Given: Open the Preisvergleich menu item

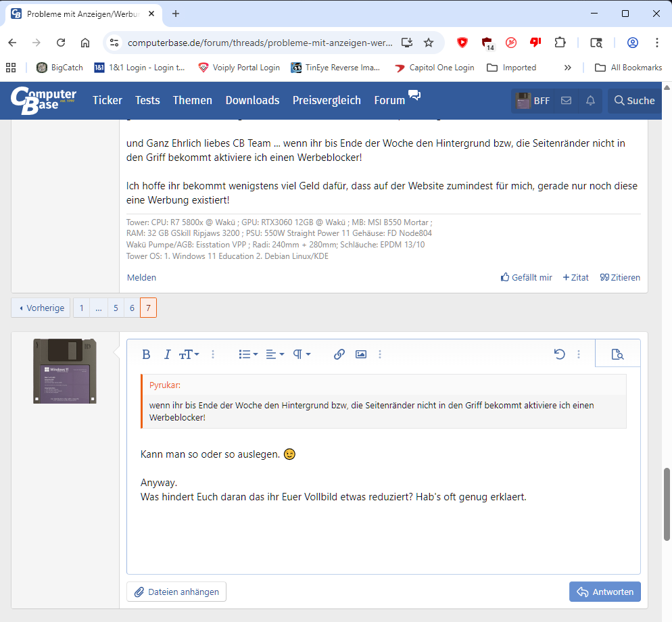Looking at the screenshot, I should 327,100.
